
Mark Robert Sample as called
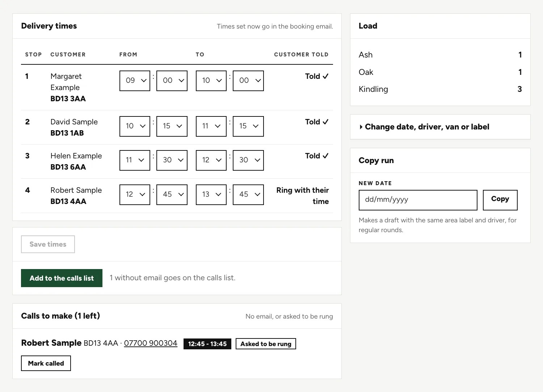coord(46,363)
